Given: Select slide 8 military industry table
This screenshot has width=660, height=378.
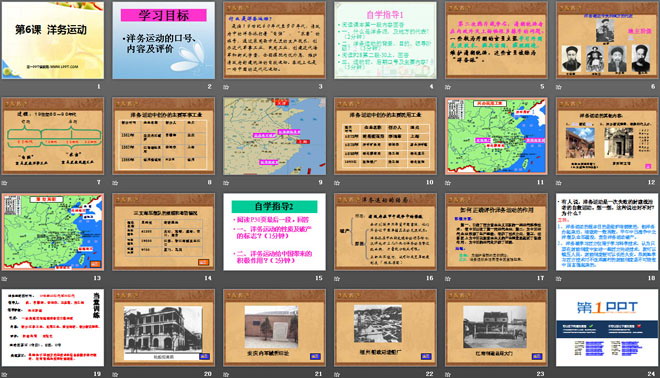Looking at the screenshot, I should point(163,136).
